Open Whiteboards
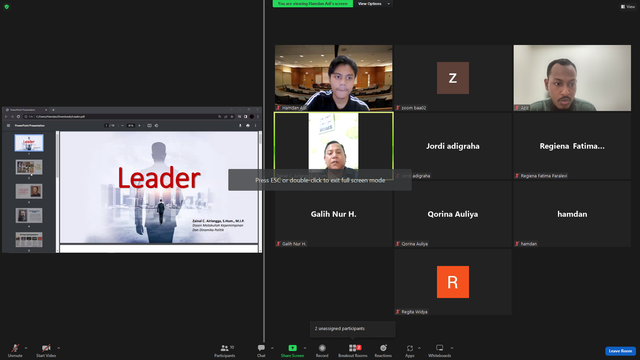Viewport: 640px width, 360px height. point(439,351)
